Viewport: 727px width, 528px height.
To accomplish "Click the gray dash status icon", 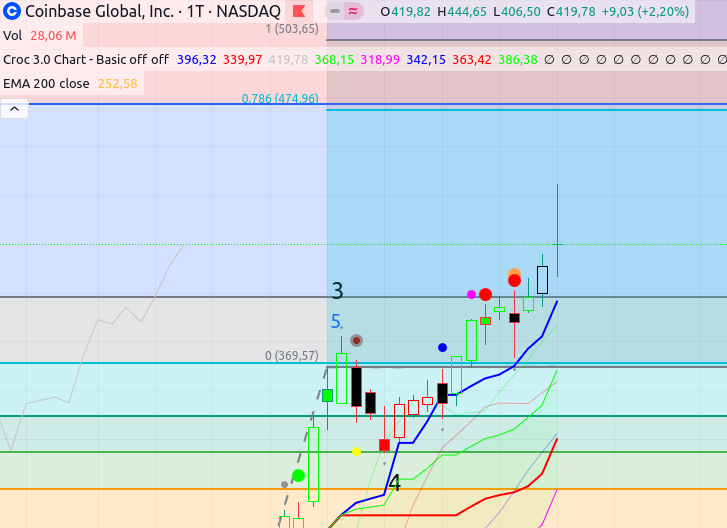I will point(334,12).
